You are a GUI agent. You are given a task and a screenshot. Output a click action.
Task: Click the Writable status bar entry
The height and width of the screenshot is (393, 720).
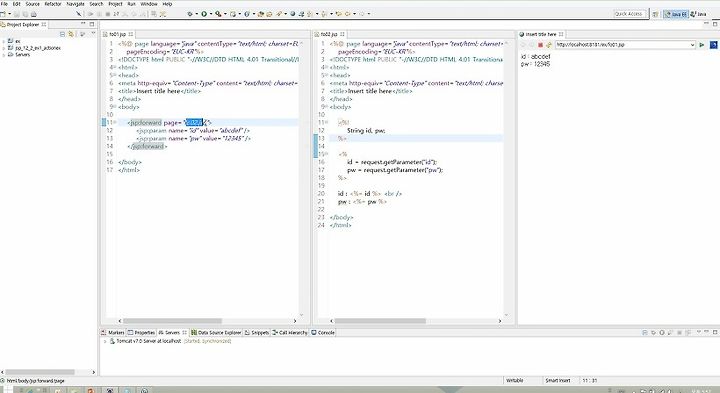click(x=515, y=381)
